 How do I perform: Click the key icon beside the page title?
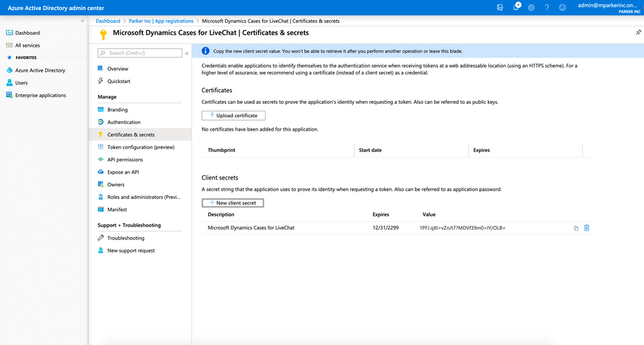(x=103, y=34)
